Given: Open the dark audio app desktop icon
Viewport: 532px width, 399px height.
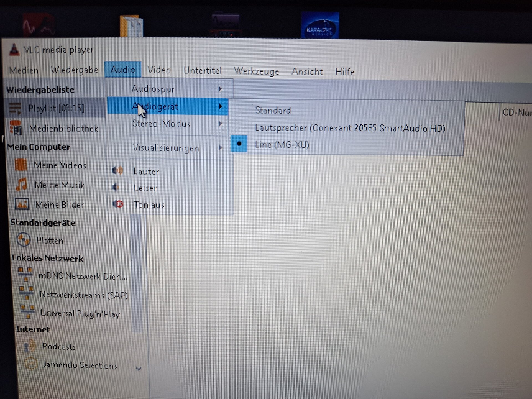Looking at the screenshot, I should click(x=225, y=24).
